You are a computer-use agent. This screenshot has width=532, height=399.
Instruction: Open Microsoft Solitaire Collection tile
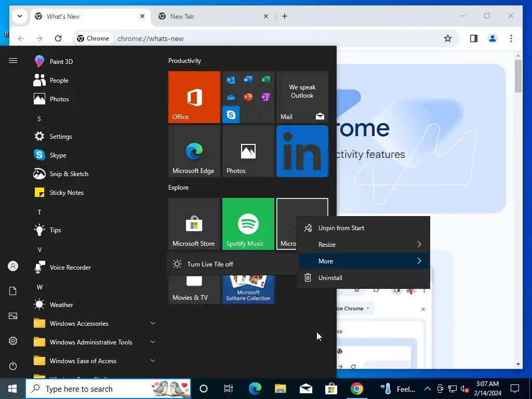248,289
